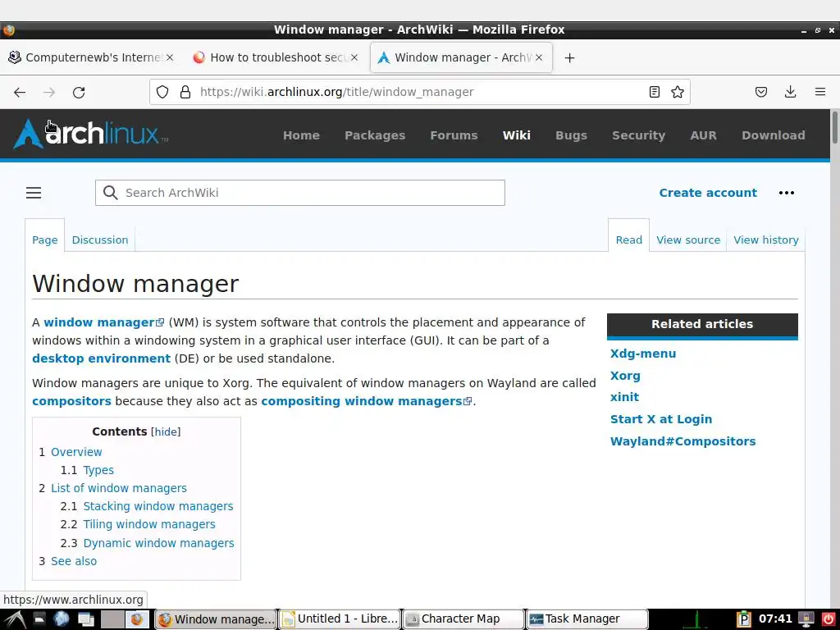Close the How to troubleshoot tab
The height and width of the screenshot is (630, 840).
[354, 57]
